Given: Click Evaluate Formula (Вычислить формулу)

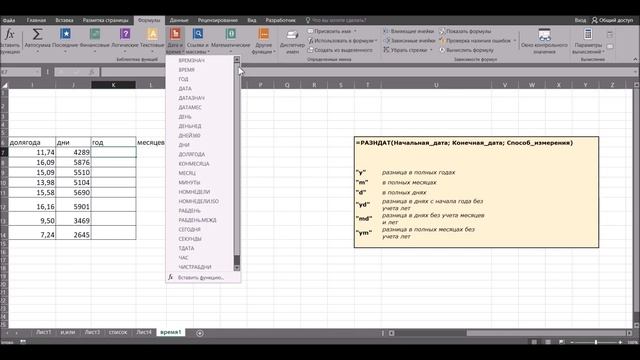Looking at the screenshot, I should tap(466, 50).
